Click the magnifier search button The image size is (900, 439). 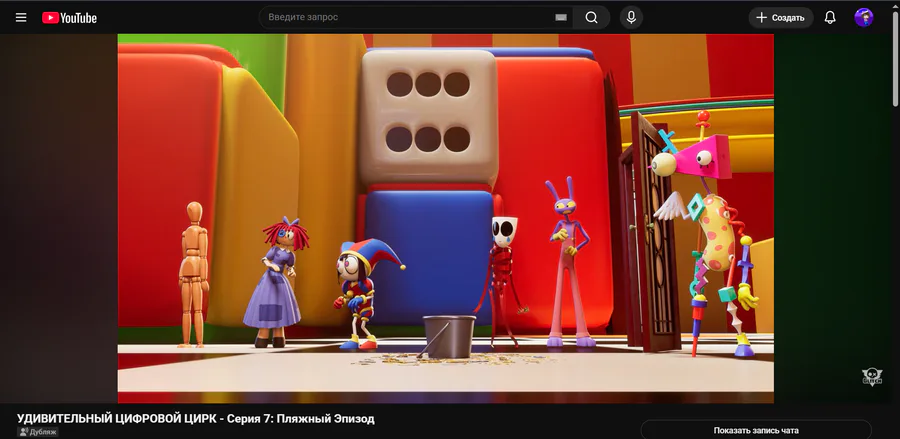[x=591, y=17]
